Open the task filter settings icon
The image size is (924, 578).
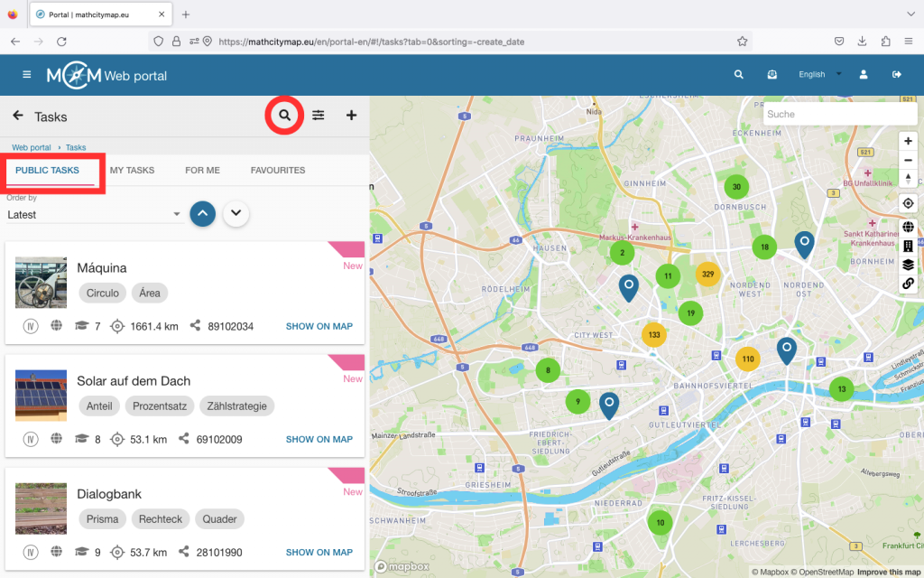tap(319, 116)
